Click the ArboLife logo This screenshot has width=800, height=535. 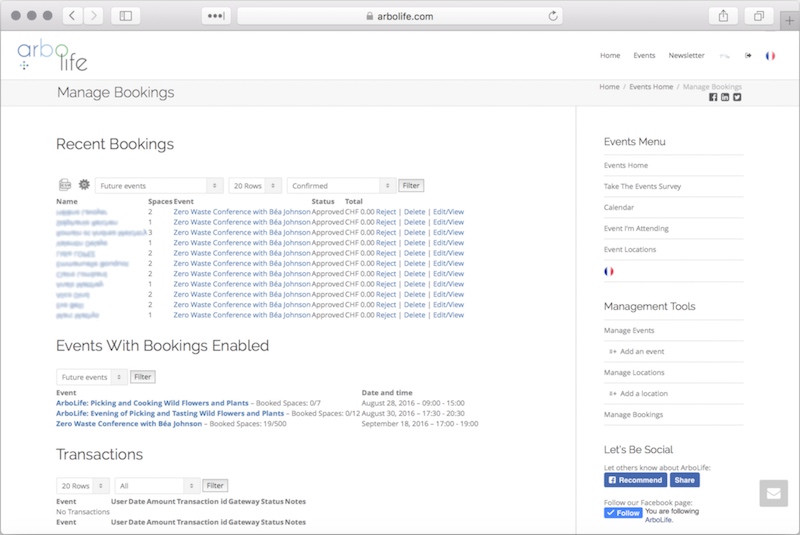click(x=52, y=55)
